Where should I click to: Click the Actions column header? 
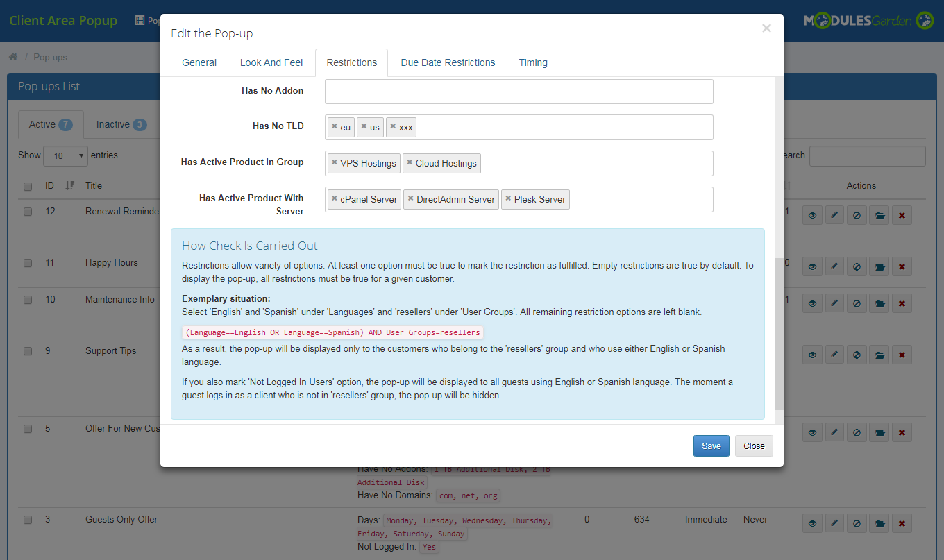point(861,185)
